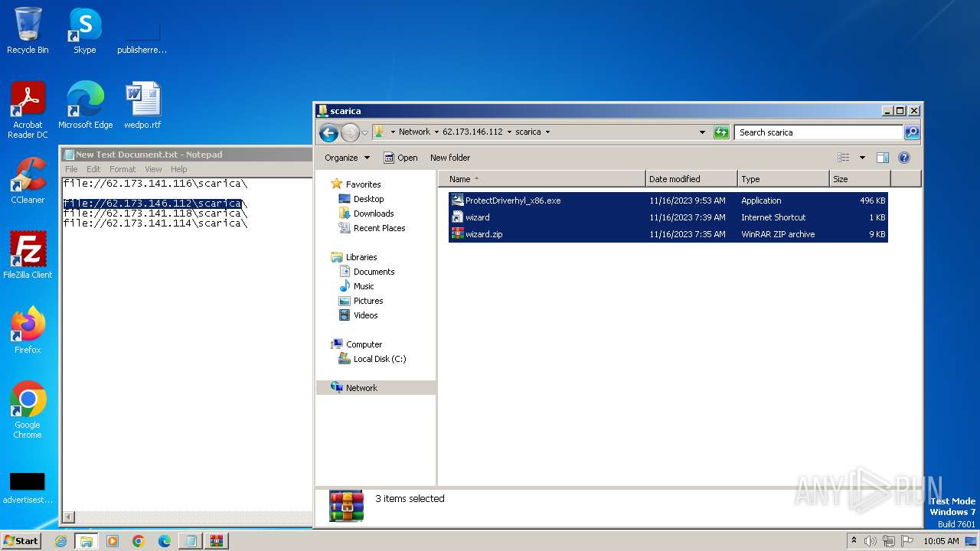Select the publisherre desktop file icon
Image resolution: width=980 pixels, height=551 pixels.
(142, 38)
